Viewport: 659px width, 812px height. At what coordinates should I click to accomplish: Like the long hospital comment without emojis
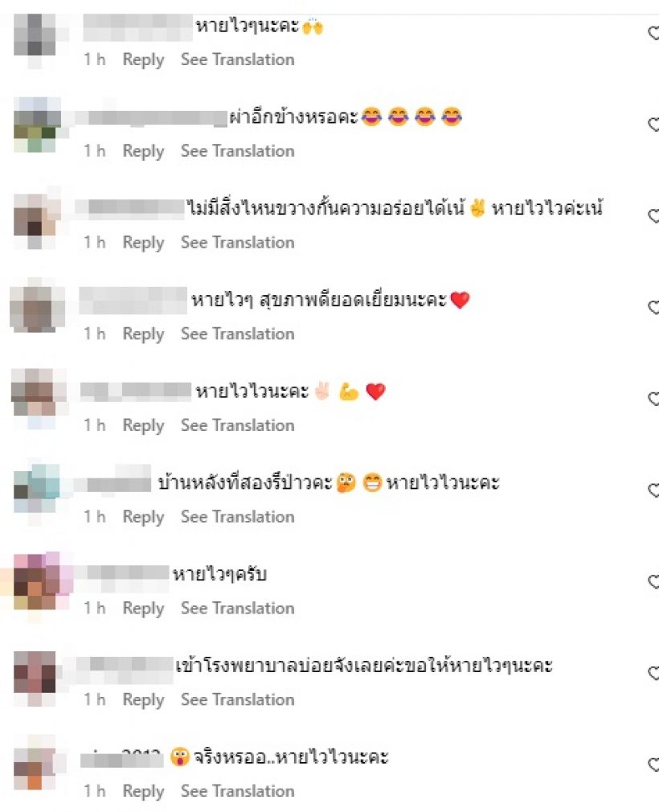654,673
